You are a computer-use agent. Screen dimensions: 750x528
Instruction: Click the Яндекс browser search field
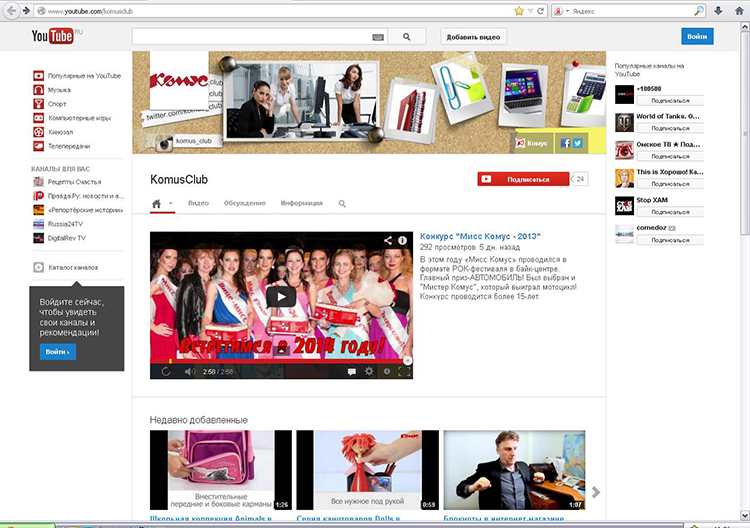pyautogui.click(x=631, y=11)
